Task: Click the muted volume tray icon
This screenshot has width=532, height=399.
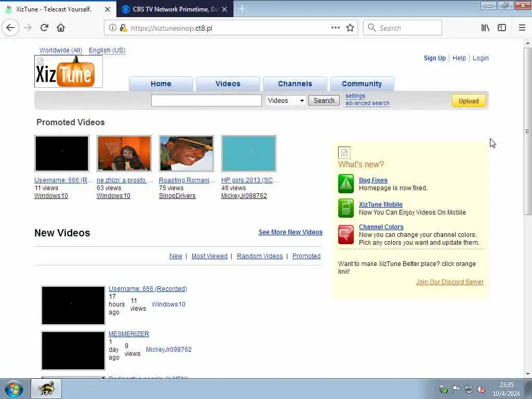Action: pos(481,390)
